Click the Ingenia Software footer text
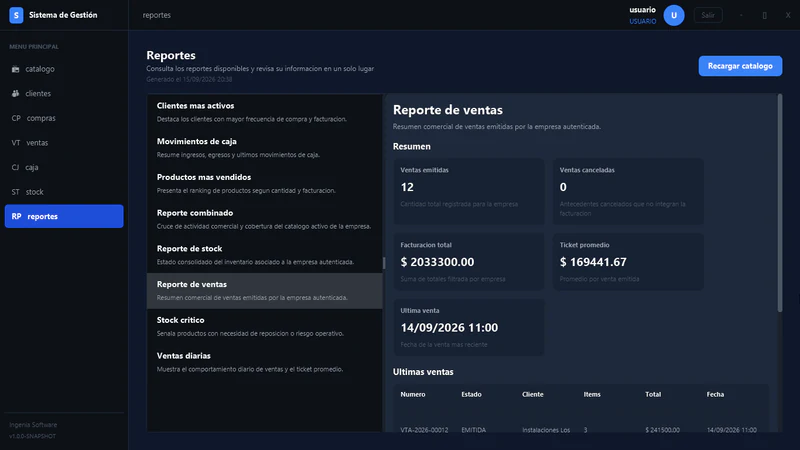The image size is (800, 450). click(33, 424)
